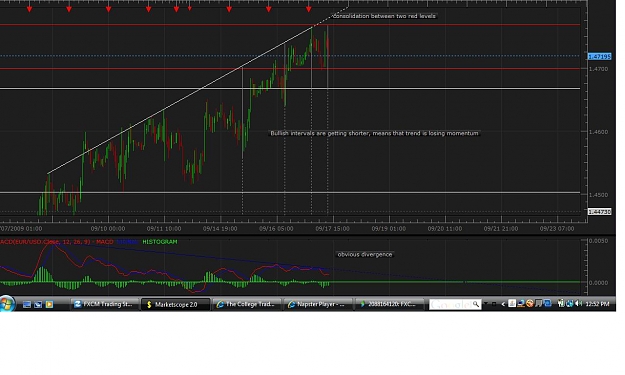This screenshot has height=375, width=625.
Task: Select the small red arrow marker at top
Action: click(x=190, y=8)
